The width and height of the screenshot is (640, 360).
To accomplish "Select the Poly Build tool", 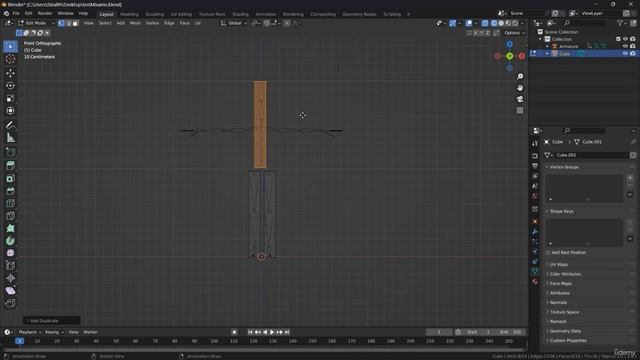I will pyautogui.click(x=10, y=228).
